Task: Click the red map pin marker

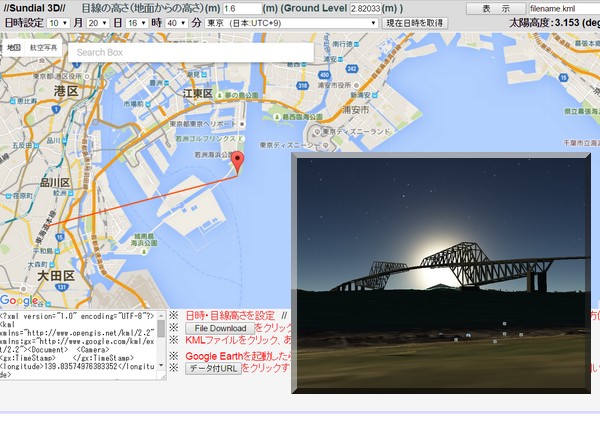Action: tap(237, 162)
